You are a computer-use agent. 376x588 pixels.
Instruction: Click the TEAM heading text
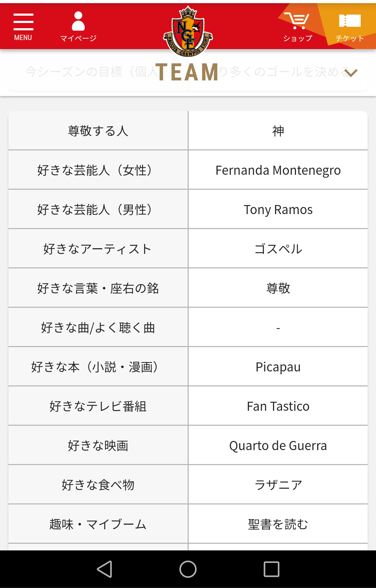tap(187, 72)
